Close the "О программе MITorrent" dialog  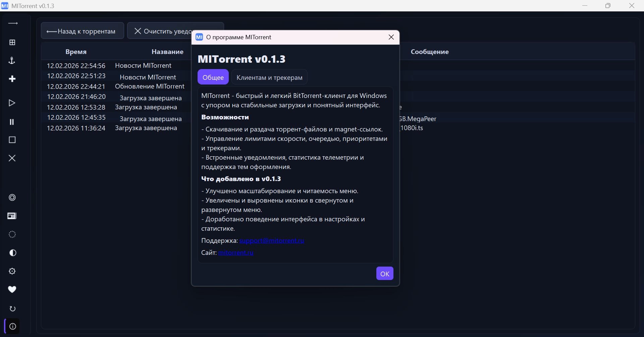point(391,37)
